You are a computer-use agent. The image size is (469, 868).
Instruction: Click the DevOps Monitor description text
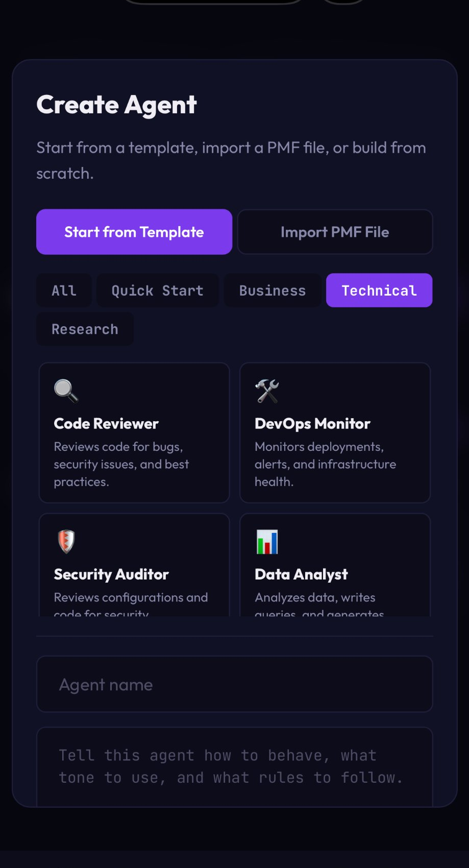pyautogui.click(x=325, y=464)
